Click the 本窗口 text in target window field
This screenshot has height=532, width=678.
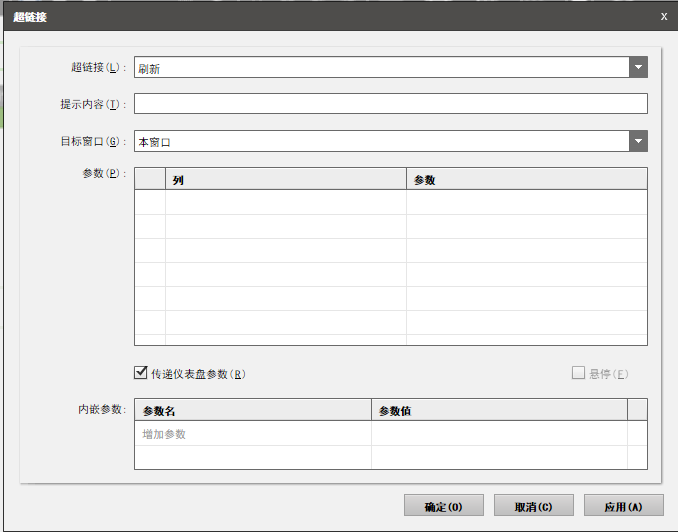(x=155, y=142)
